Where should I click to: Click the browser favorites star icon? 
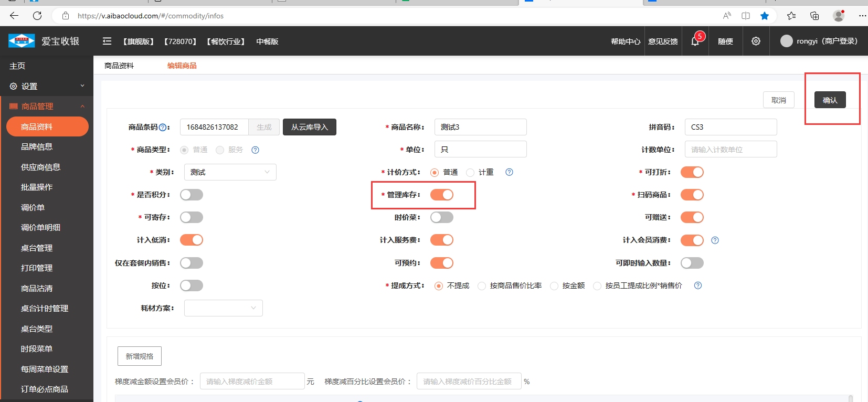(x=765, y=16)
